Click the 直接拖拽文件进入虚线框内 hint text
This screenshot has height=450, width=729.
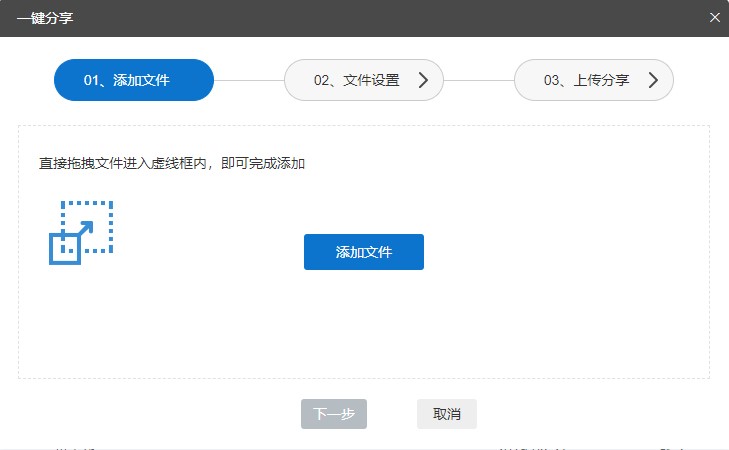coord(172,164)
